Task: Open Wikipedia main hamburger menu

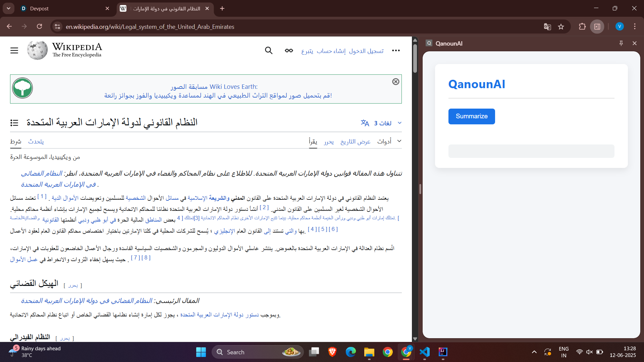Action: (x=14, y=51)
